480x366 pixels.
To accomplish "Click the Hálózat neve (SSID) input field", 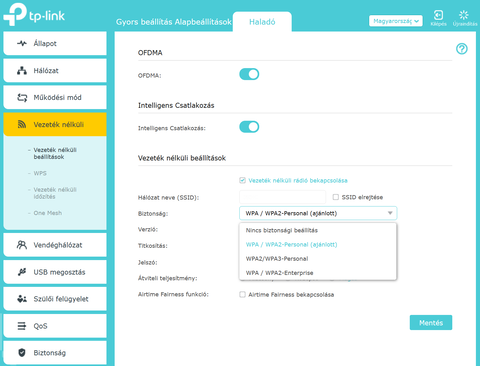I will pos(282,197).
